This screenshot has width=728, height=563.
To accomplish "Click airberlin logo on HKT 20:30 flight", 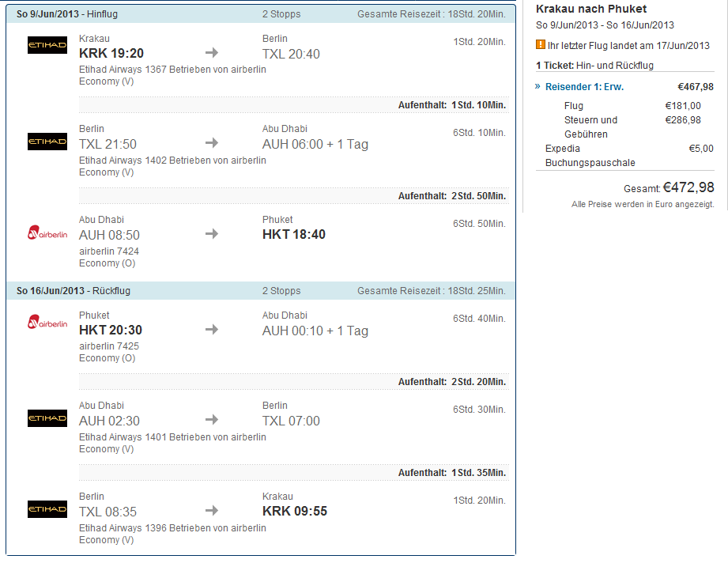I will pos(47,322).
